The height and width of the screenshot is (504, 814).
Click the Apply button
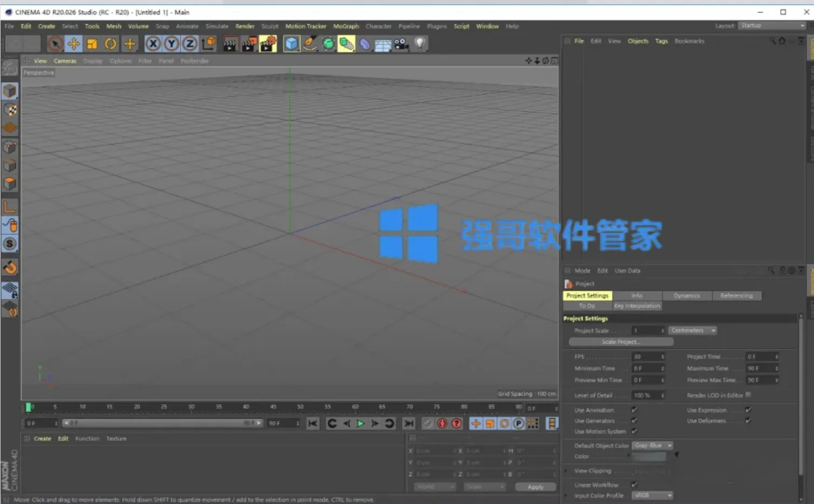[535, 487]
